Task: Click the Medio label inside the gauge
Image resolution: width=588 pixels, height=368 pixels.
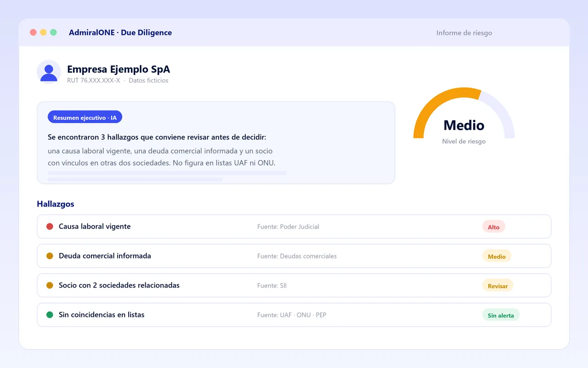Action: [x=464, y=125]
